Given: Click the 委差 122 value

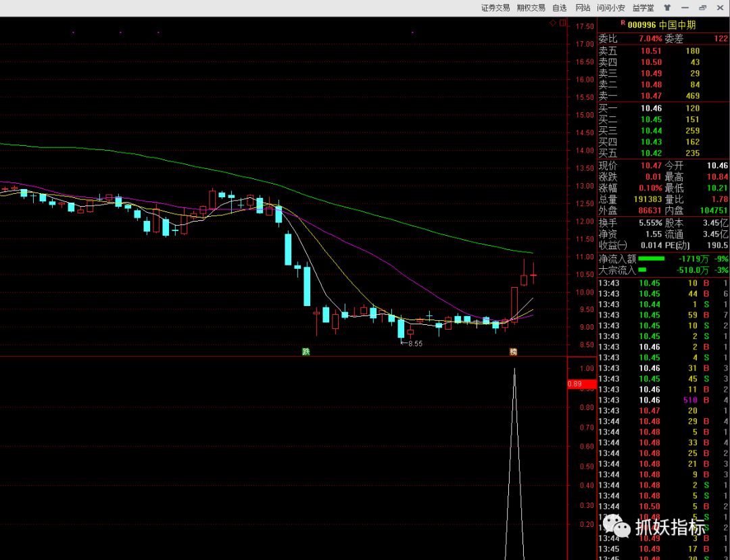Looking at the screenshot, I should click(x=721, y=39).
